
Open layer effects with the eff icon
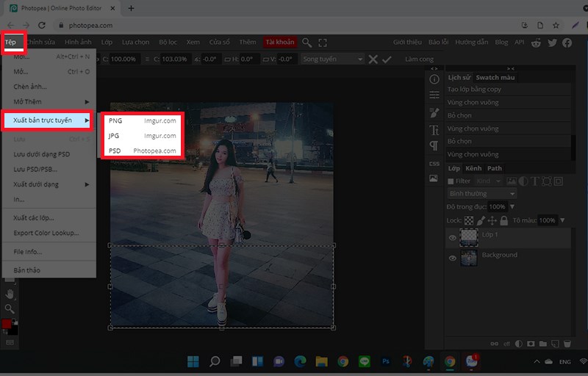pos(506,344)
